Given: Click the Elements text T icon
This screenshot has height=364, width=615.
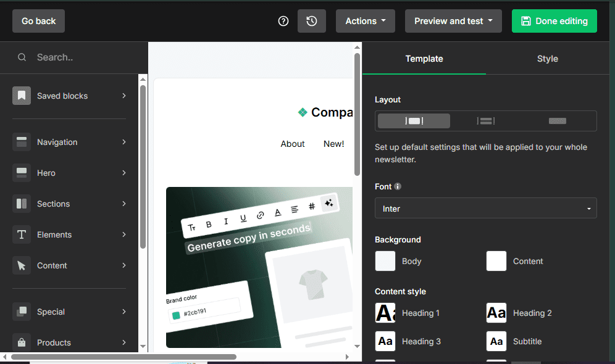Looking at the screenshot, I should tap(22, 234).
